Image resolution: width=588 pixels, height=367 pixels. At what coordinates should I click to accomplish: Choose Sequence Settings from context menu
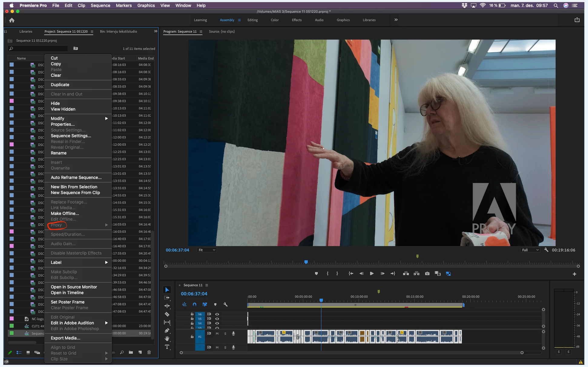pyautogui.click(x=71, y=136)
